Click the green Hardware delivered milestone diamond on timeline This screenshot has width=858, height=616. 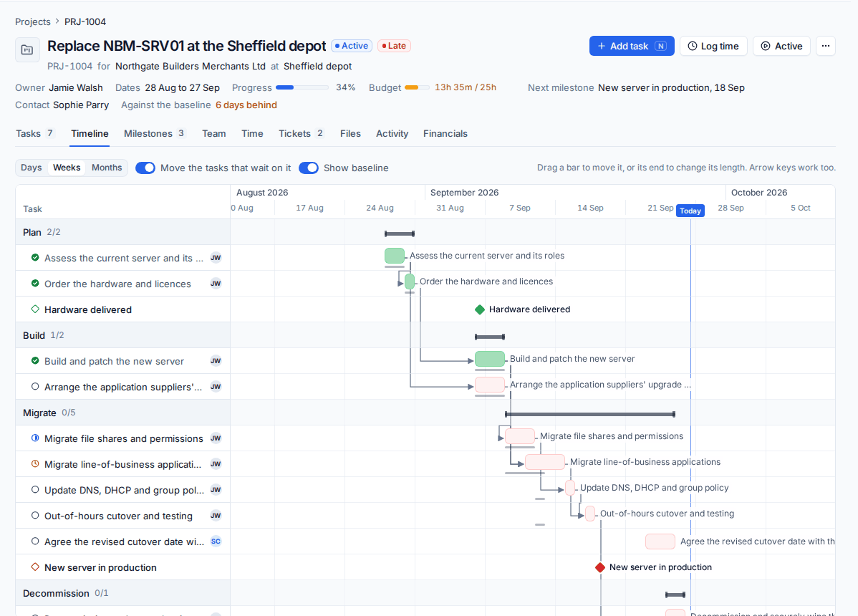(480, 309)
